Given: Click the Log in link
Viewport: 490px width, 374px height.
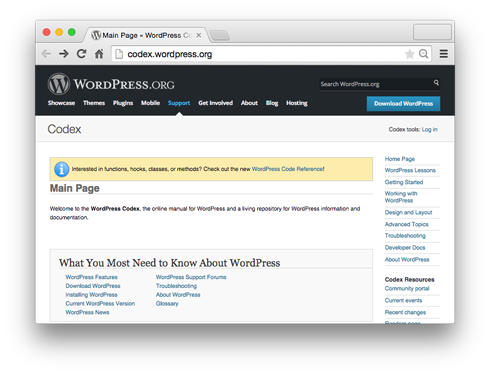Looking at the screenshot, I should tap(429, 129).
